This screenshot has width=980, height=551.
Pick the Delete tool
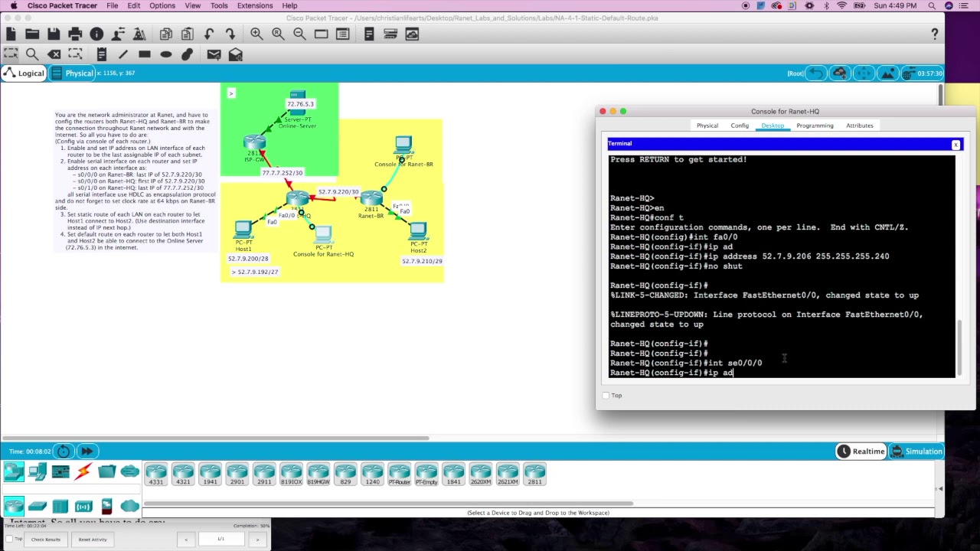click(54, 54)
